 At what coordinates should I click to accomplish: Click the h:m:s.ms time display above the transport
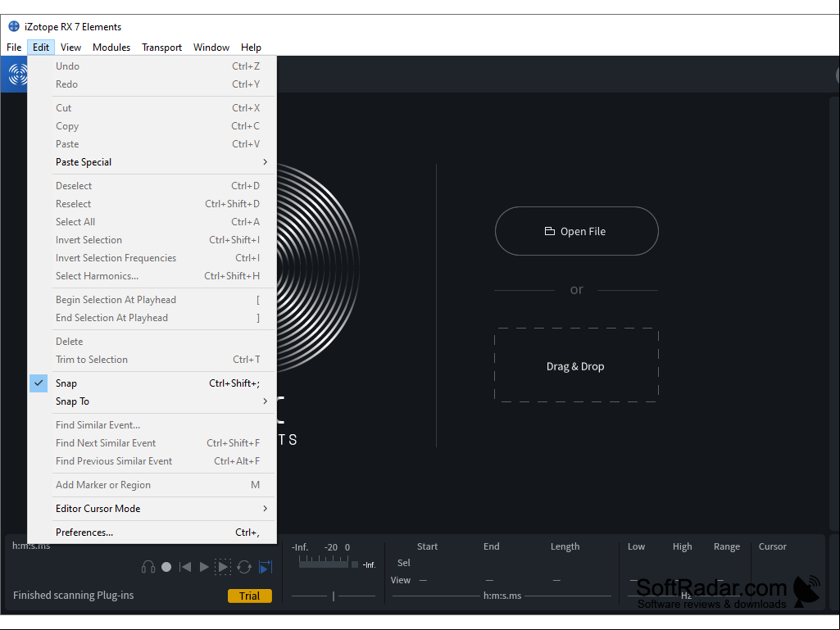31,546
